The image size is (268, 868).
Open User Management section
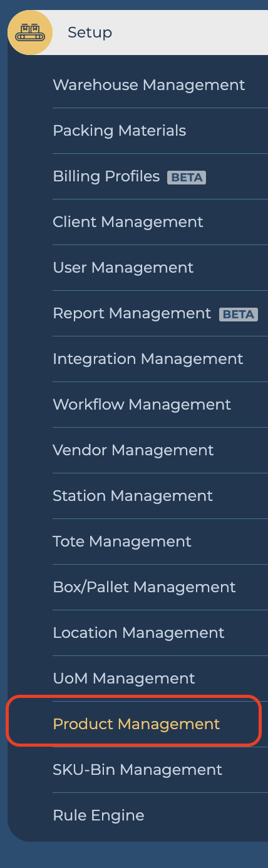pyautogui.click(x=123, y=268)
